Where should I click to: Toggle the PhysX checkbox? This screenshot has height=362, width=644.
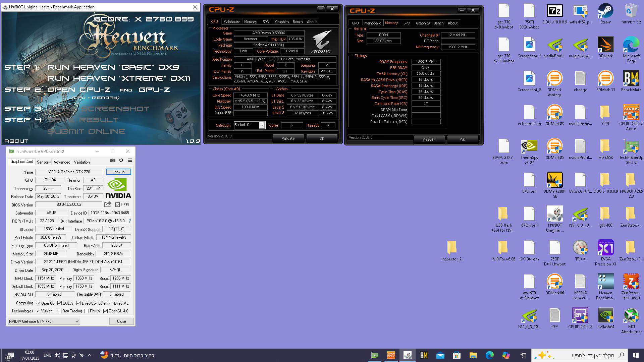point(87,311)
